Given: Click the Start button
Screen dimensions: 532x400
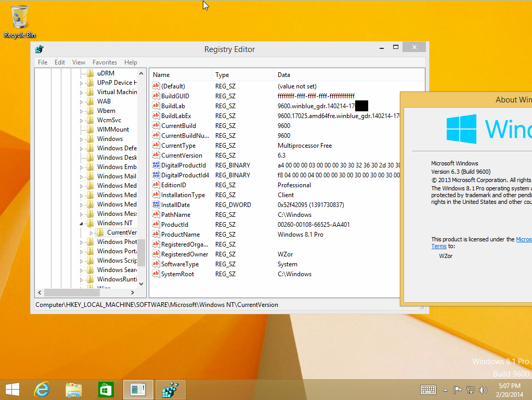Looking at the screenshot, I should 12,390.
